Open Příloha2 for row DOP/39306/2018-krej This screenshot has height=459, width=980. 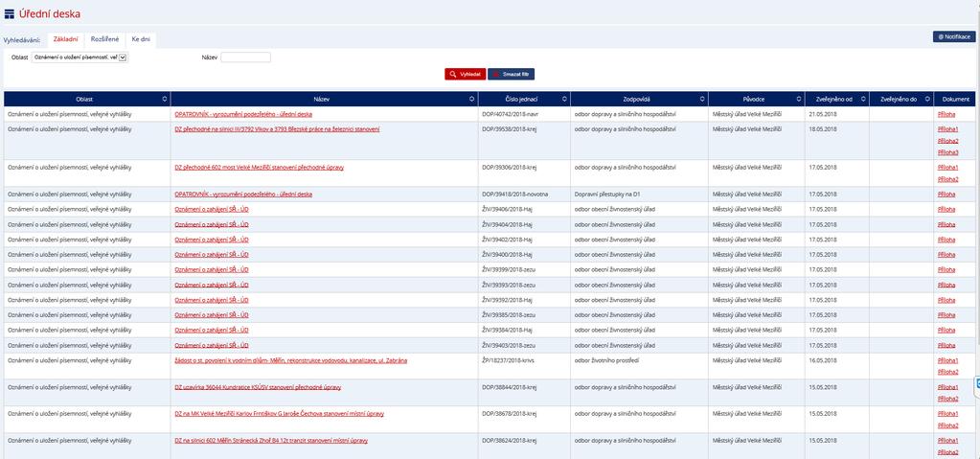click(948, 179)
